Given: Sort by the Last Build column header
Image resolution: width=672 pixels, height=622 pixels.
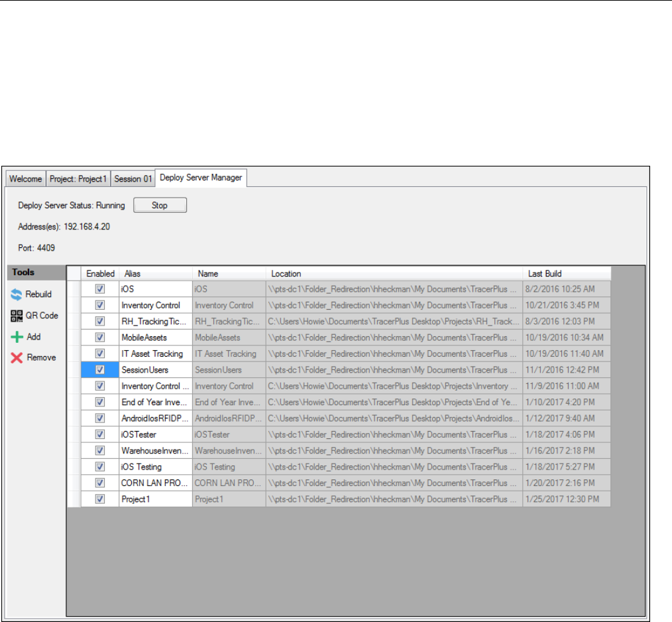Looking at the screenshot, I should point(567,274).
